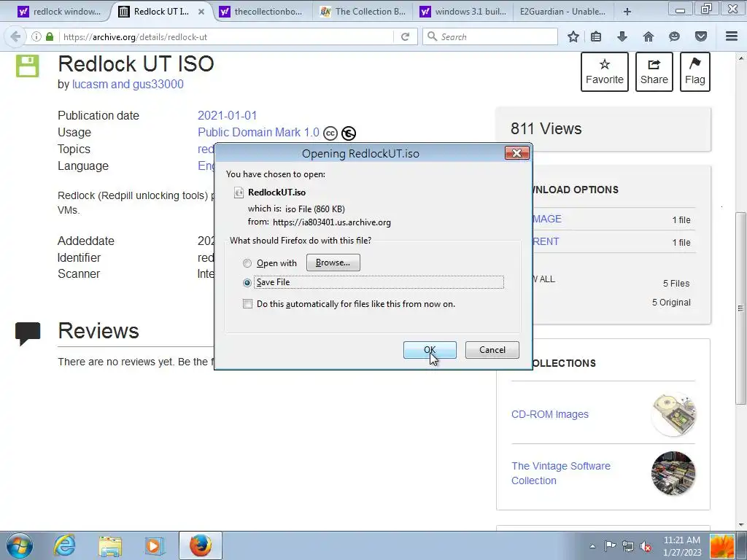The height and width of the screenshot is (560, 747).
Task: Click the RedlockUT.iso file name in dialog
Action: (276, 192)
